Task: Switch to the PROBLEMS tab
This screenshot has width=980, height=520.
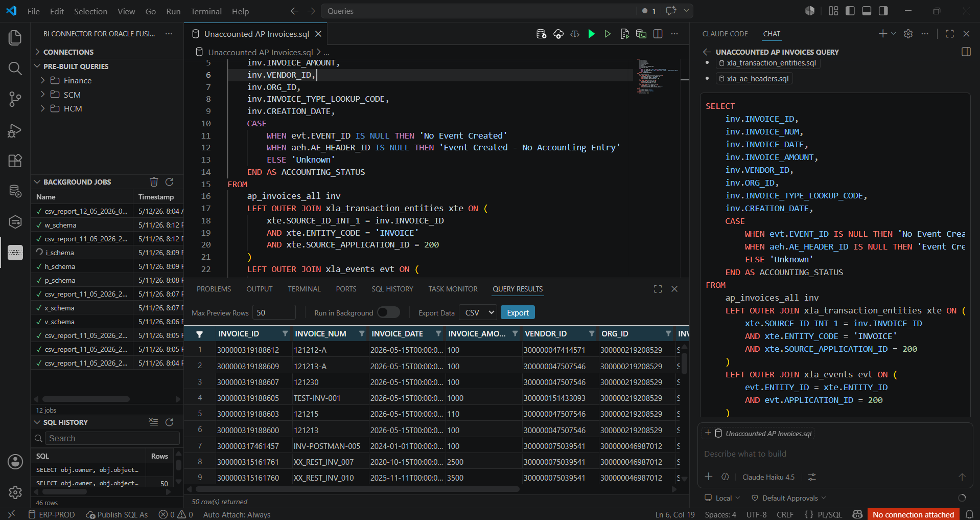Action: (214, 289)
